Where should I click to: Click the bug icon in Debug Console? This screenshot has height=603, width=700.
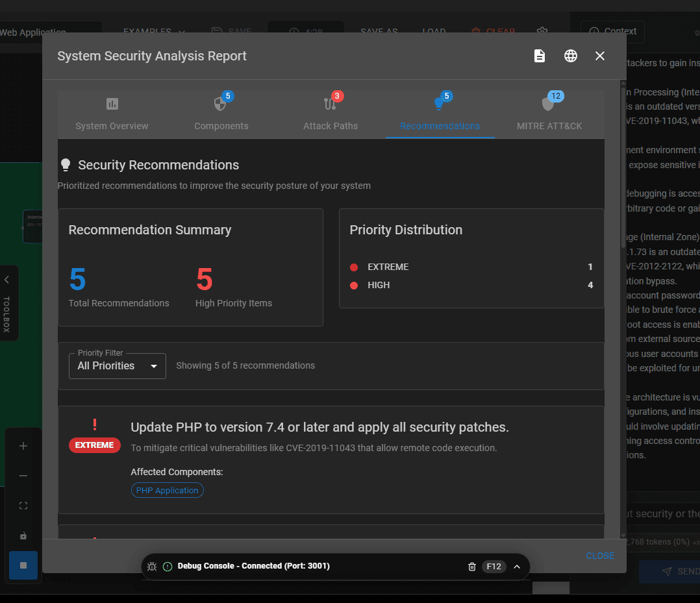coord(152,567)
